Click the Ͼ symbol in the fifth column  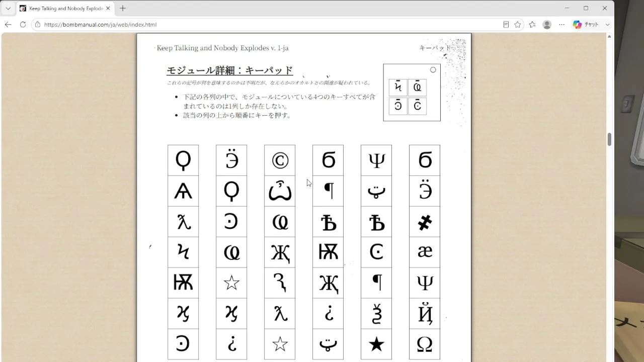click(376, 252)
